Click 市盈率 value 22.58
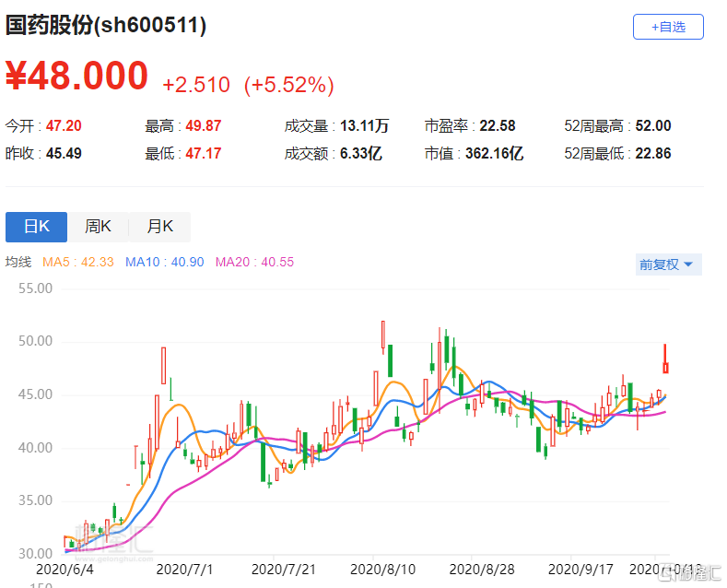This screenshot has height=588, width=727. coord(498,125)
